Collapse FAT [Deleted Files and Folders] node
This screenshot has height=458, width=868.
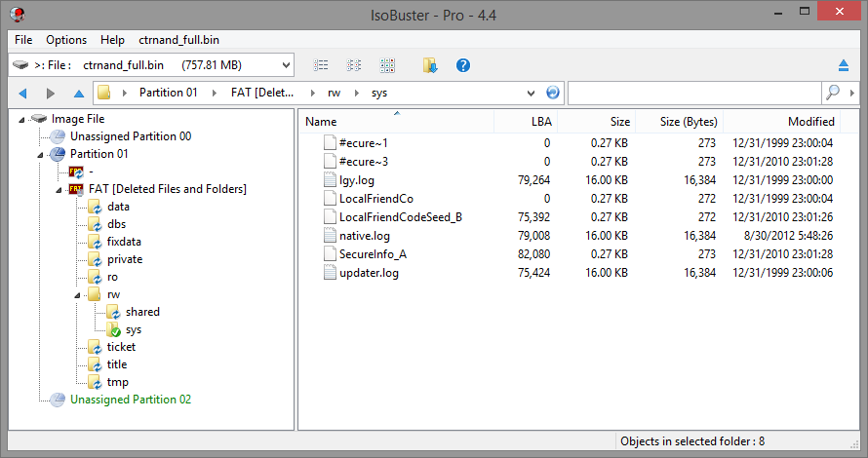click(x=59, y=190)
